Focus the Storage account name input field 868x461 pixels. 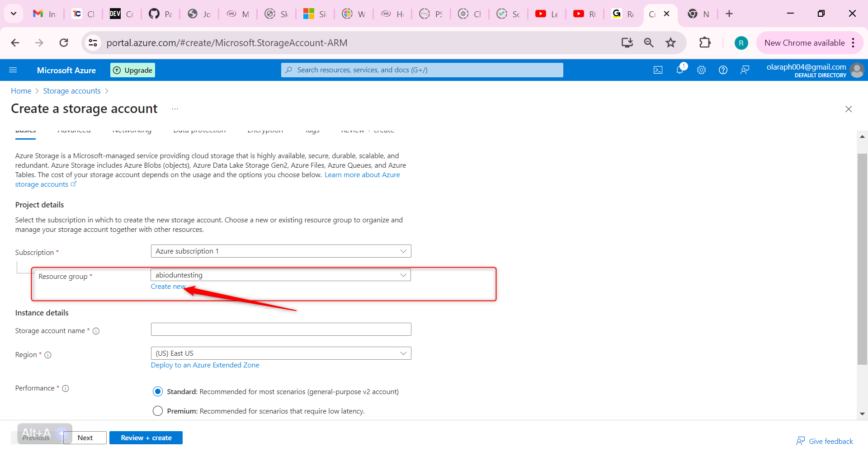(x=281, y=329)
